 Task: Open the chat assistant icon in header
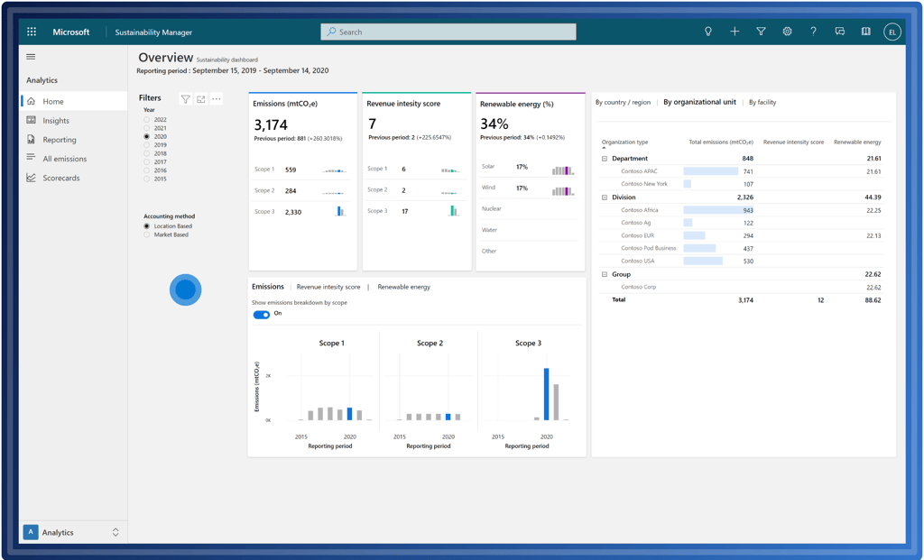pyautogui.click(x=840, y=32)
